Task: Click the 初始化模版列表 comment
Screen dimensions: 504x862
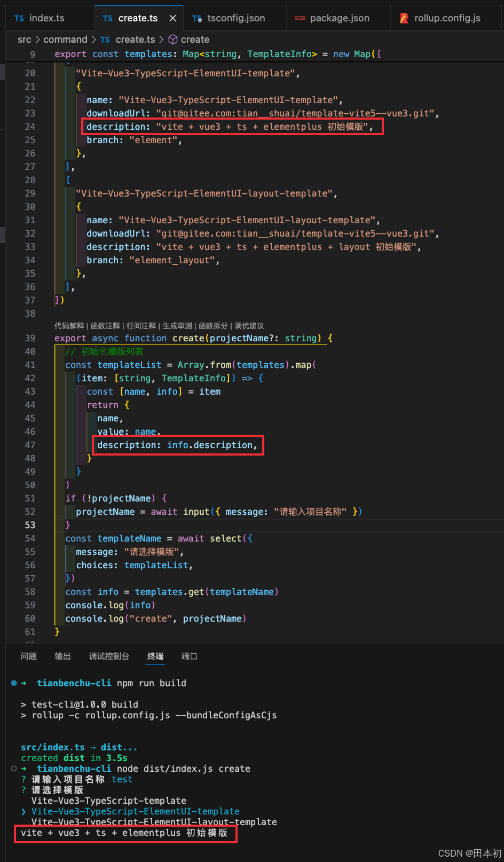Action: [x=104, y=351]
